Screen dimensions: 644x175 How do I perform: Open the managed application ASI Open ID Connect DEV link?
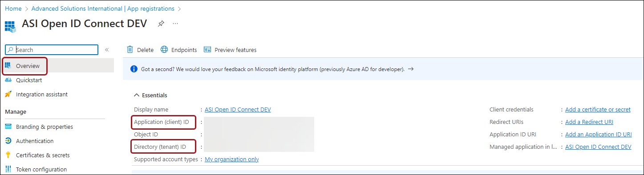598,147
